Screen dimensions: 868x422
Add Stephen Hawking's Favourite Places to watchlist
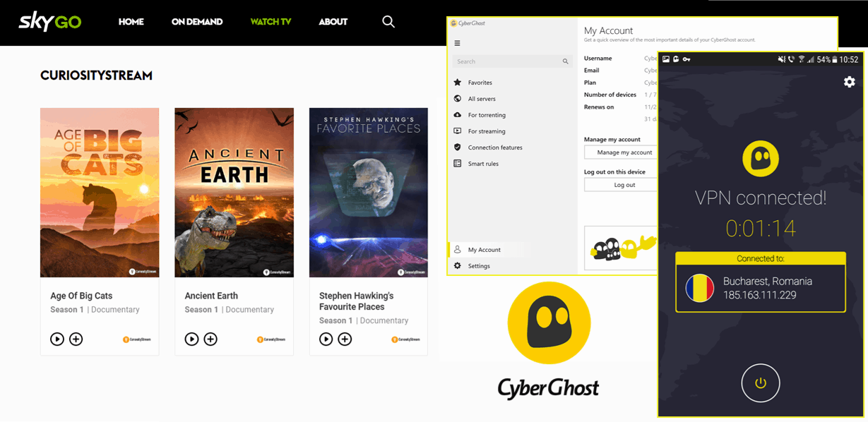tap(345, 339)
